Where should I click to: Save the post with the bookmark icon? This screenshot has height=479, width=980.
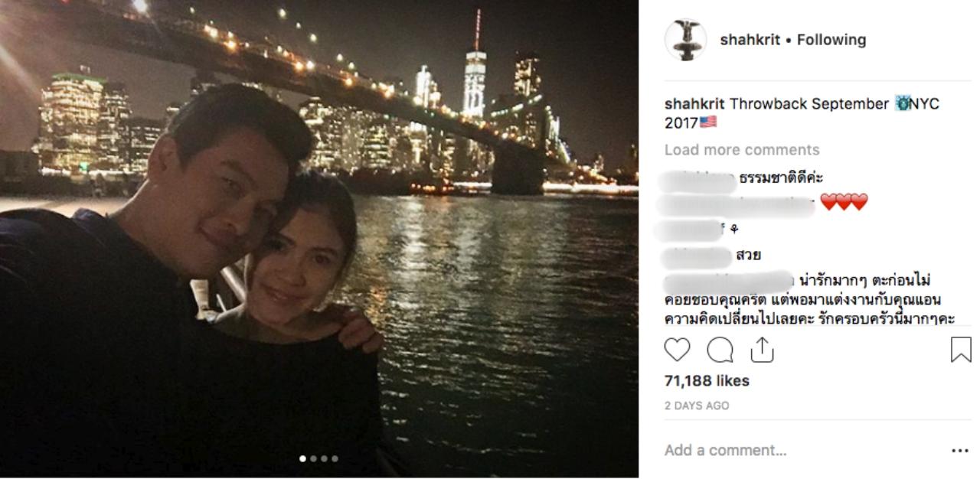coord(961,350)
